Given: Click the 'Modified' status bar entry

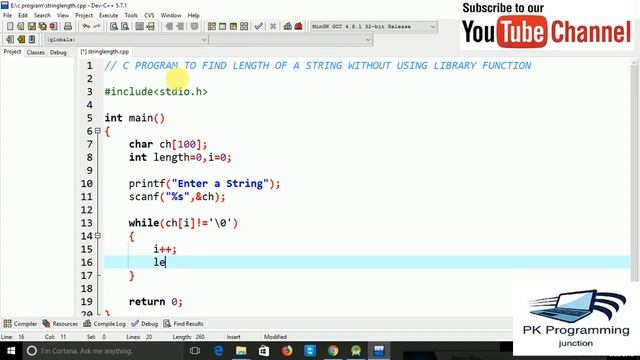Looking at the screenshot, I should 275,337.
